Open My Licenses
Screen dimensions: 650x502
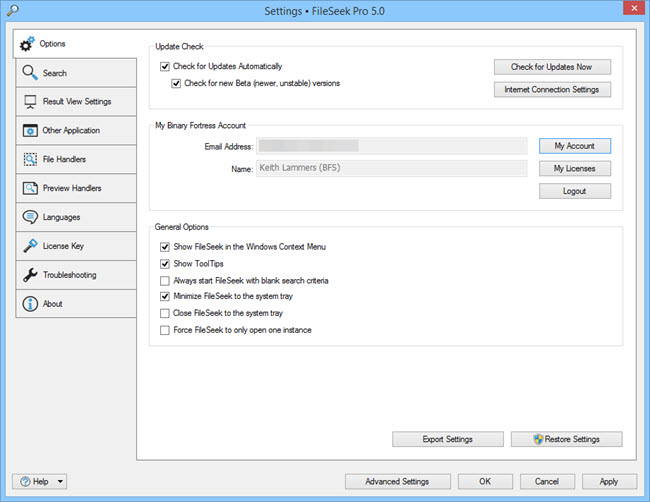575,169
